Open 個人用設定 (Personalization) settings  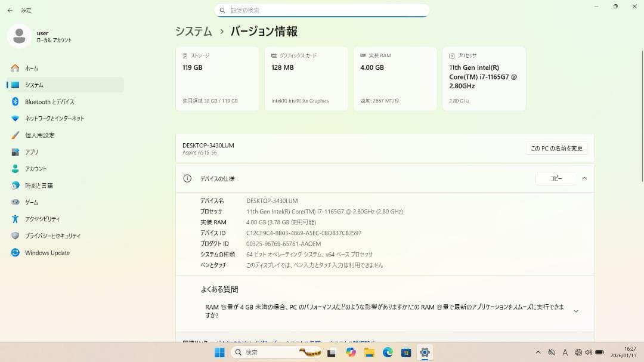pyautogui.click(x=42, y=135)
